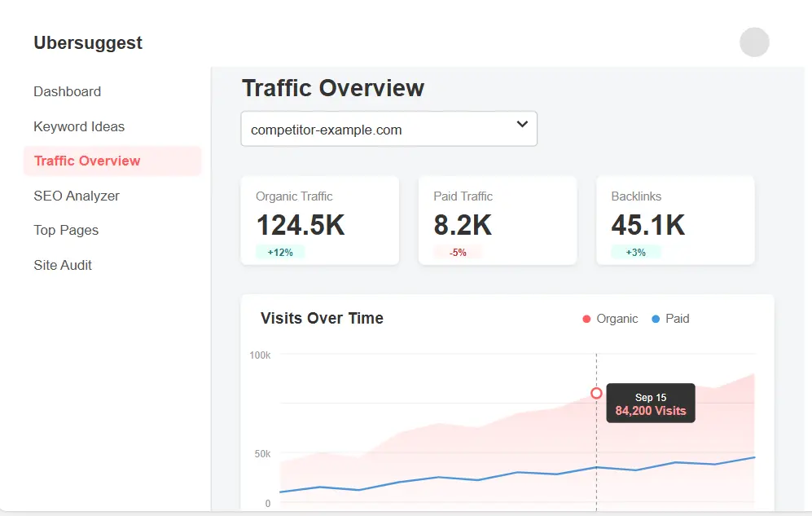
Task: Go to Site Audit
Action: point(63,265)
